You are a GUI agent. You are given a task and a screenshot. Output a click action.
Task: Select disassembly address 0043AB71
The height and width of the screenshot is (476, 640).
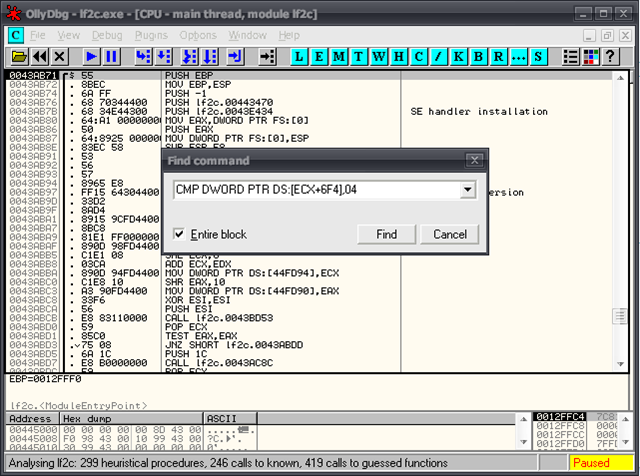33,76
